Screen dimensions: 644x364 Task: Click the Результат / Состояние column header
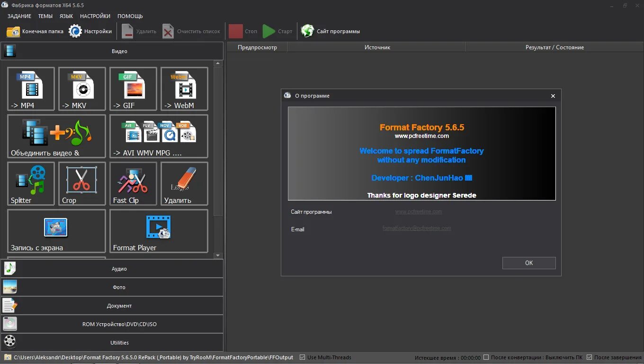click(x=555, y=47)
